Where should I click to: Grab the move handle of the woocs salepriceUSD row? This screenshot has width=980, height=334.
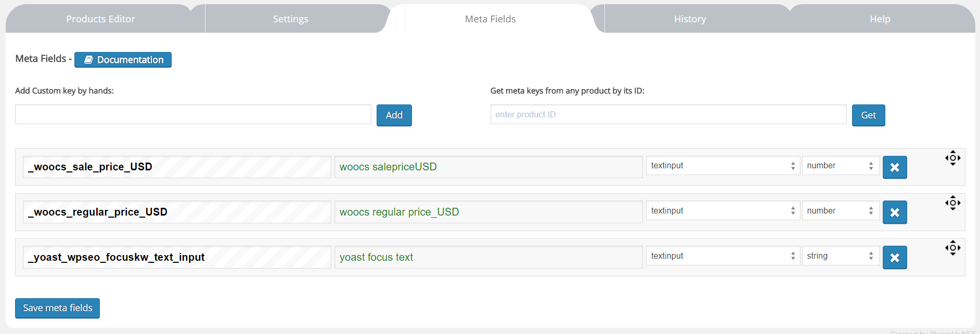click(x=952, y=158)
